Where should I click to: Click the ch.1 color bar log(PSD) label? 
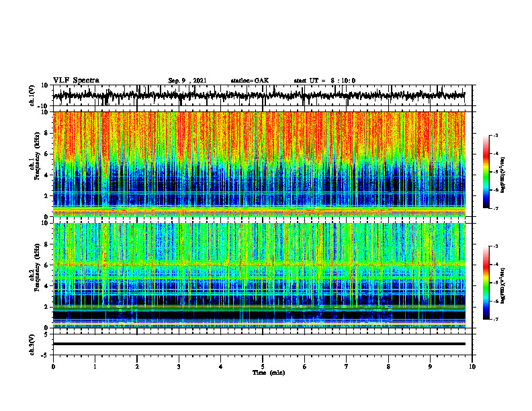503,175
